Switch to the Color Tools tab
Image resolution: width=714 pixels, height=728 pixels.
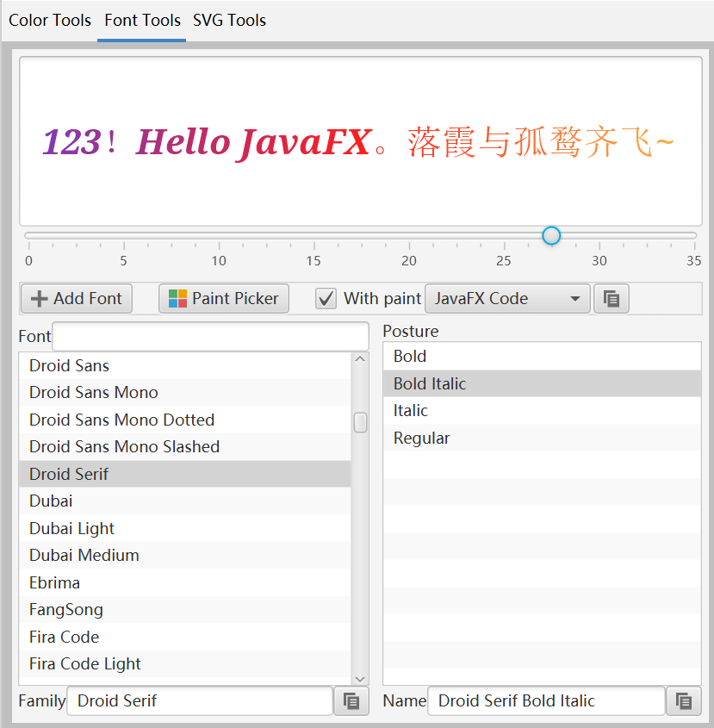pyautogui.click(x=50, y=21)
